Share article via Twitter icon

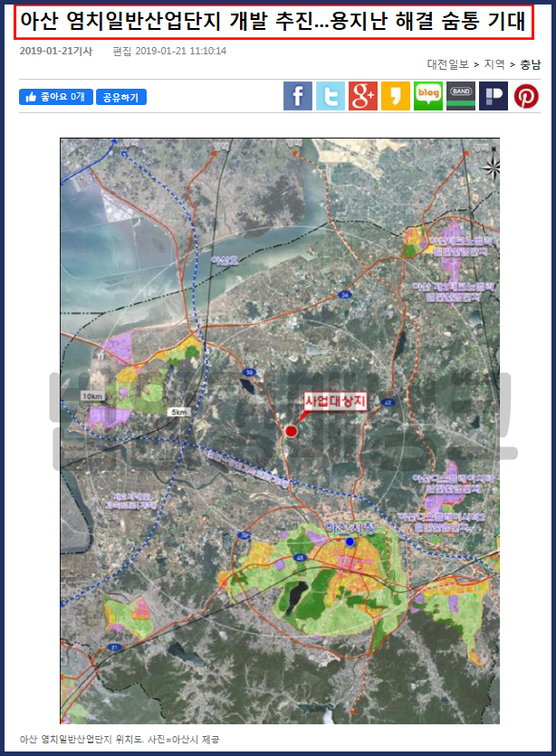pyautogui.click(x=331, y=96)
